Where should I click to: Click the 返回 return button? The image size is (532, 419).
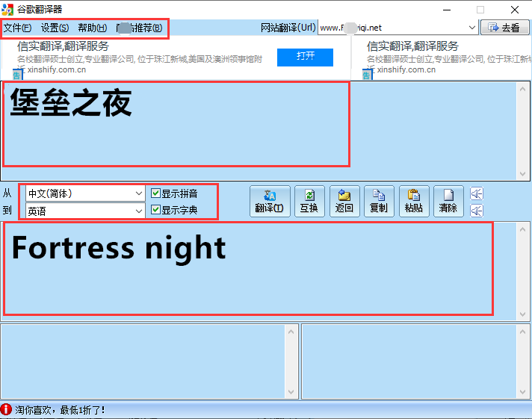pyautogui.click(x=344, y=201)
